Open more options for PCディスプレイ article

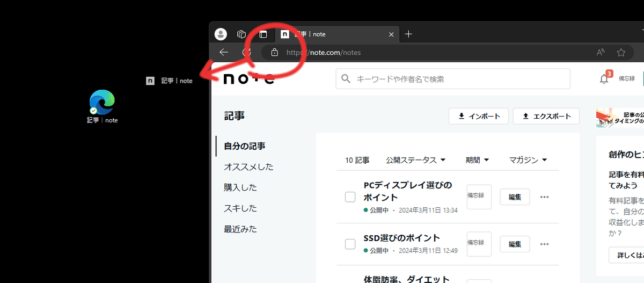544,197
